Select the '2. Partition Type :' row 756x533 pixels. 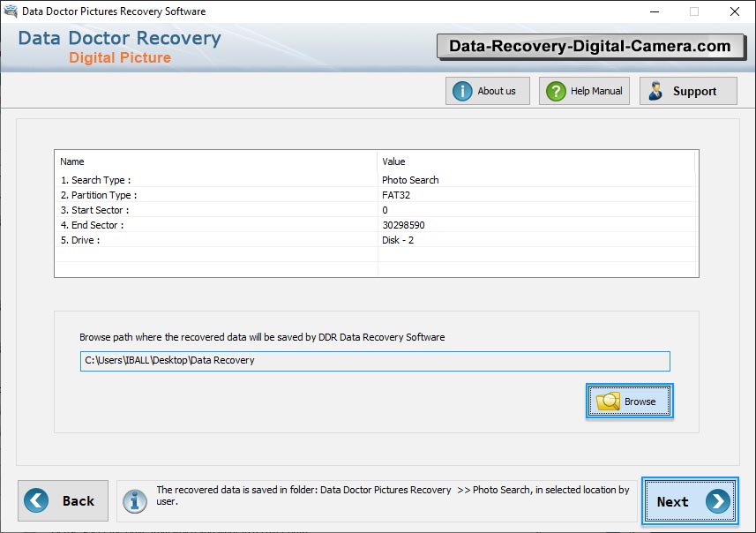point(376,195)
